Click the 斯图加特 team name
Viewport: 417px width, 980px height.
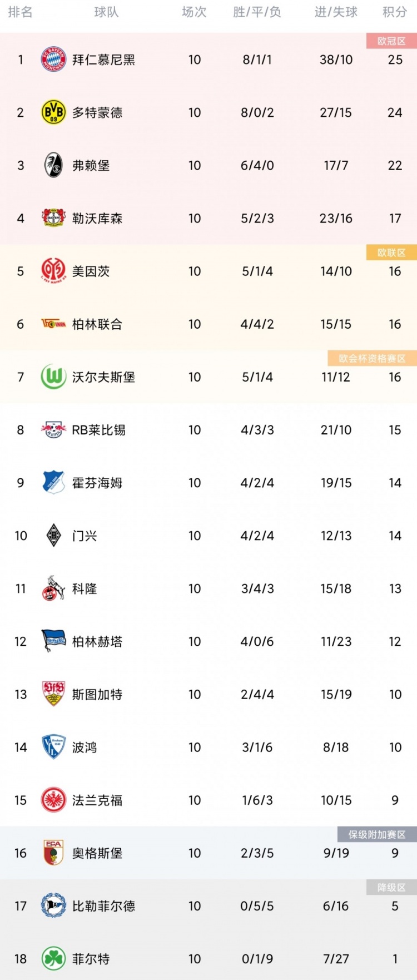pos(97,694)
